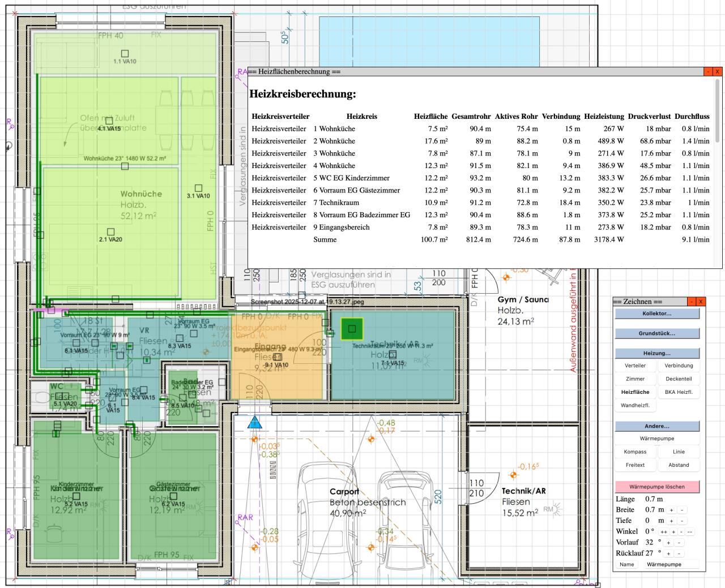Click the blue triangle marker at carport entrance

coord(255,422)
